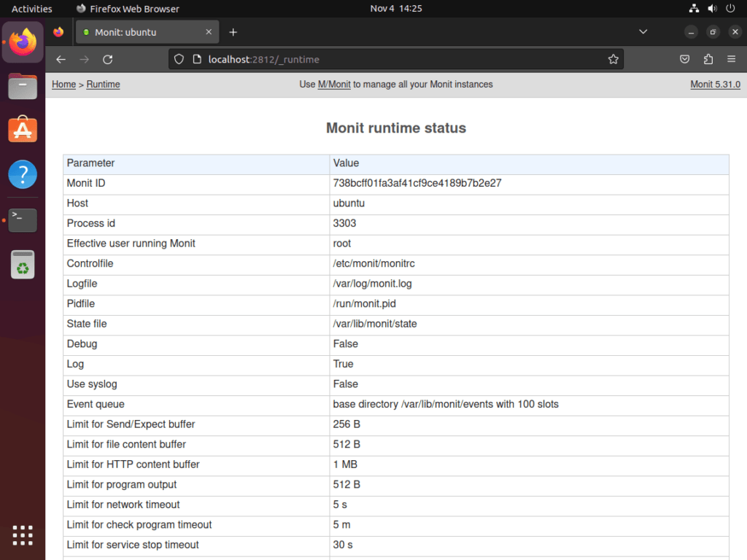
Task: Click the wired network icon in the tray
Action: (x=693, y=8)
